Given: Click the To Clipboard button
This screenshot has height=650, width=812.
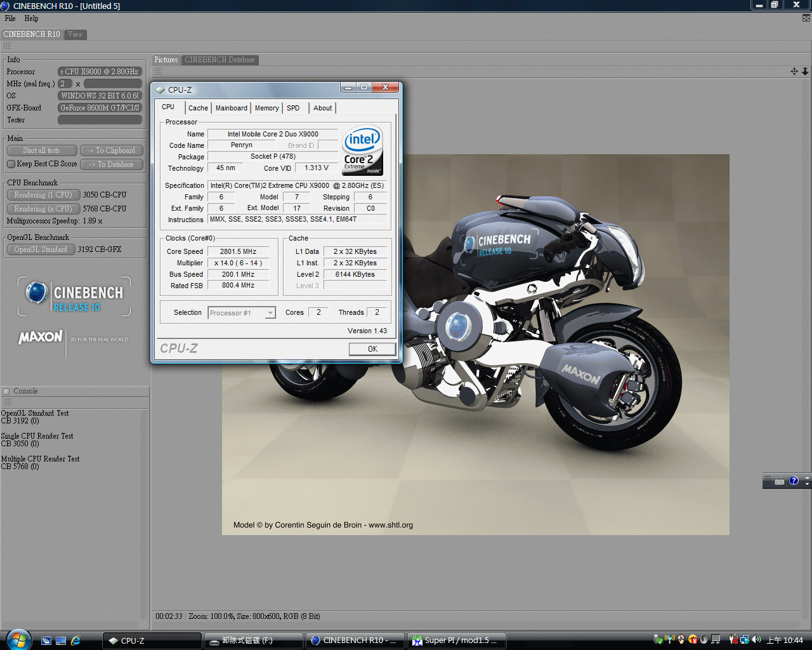Looking at the screenshot, I should coord(112,150).
